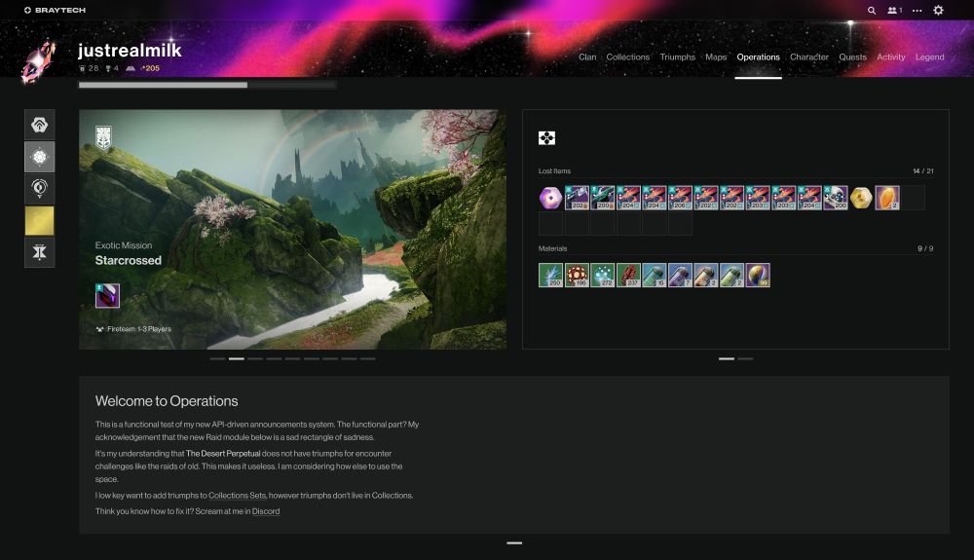Select the active second carousel page indicator
The image size is (974, 560).
tap(236, 358)
